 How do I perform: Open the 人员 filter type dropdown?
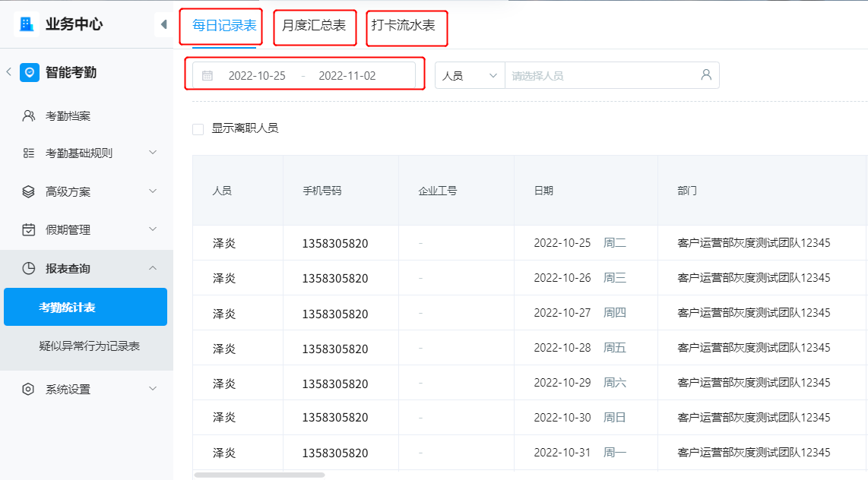tap(470, 76)
